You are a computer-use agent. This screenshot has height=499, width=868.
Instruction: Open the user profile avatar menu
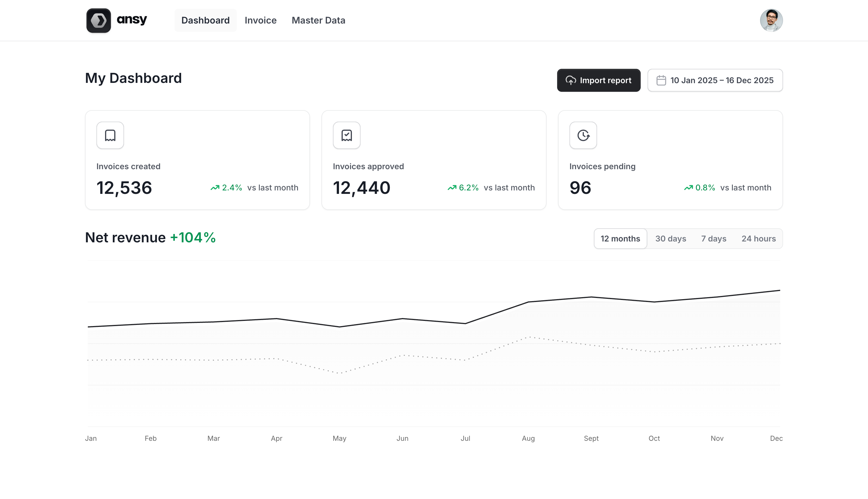click(771, 20)
